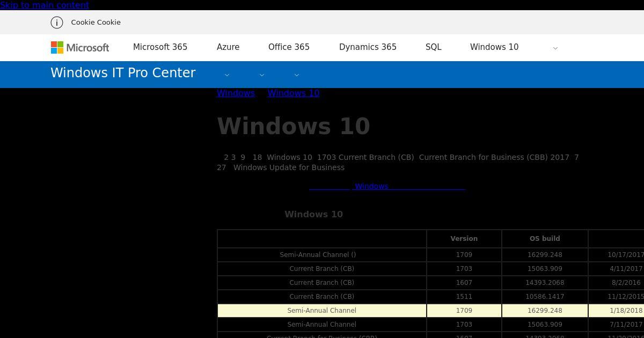Click OS build 10586.1417 cell
Viewport: 644px width, 338px height.
pos(545,297)
